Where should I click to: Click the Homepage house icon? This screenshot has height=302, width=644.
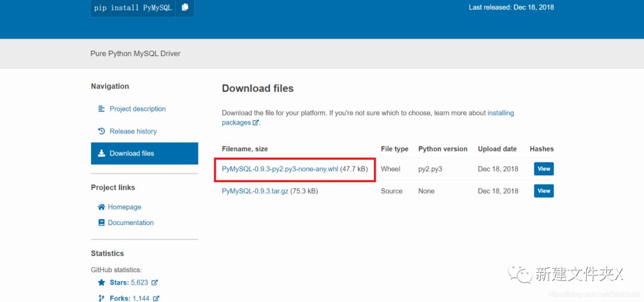[x=101, y=207]
